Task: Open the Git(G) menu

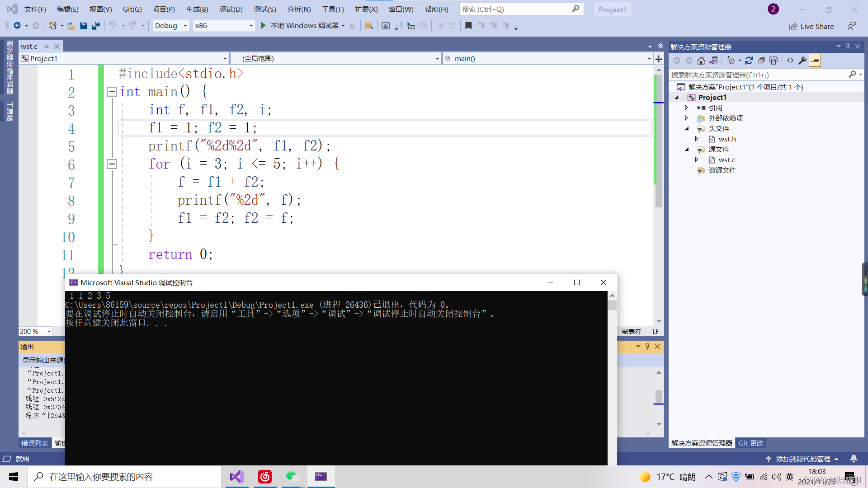Action: point(132,9)
